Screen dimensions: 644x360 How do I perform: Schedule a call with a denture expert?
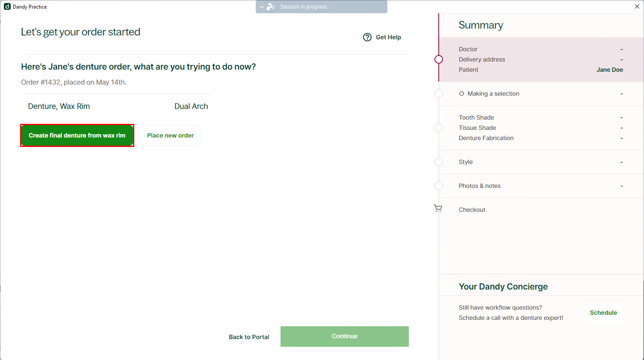[x=603, y=313]
